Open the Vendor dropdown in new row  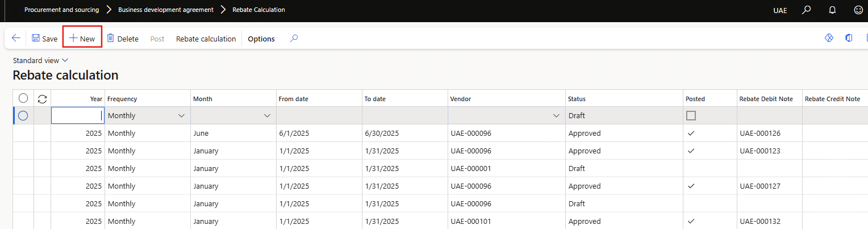pos(556,115)
